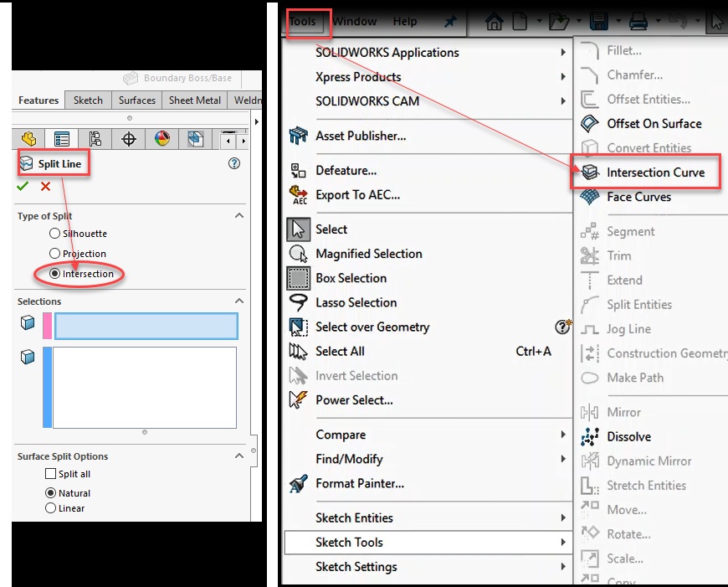Open the DimXpertManager crosshair icon
728x587 pixels.
(129, 139)
